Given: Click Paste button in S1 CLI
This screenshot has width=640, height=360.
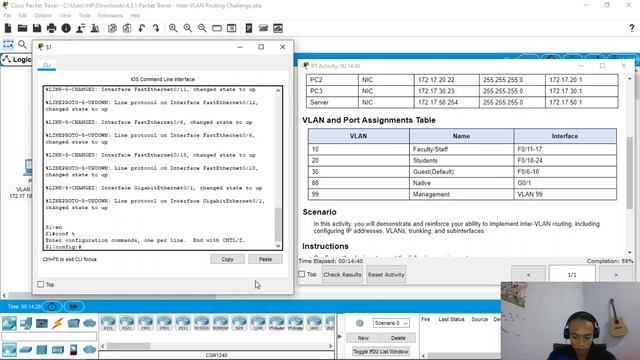Looking at the screenshot, I should tap(265, 259).
